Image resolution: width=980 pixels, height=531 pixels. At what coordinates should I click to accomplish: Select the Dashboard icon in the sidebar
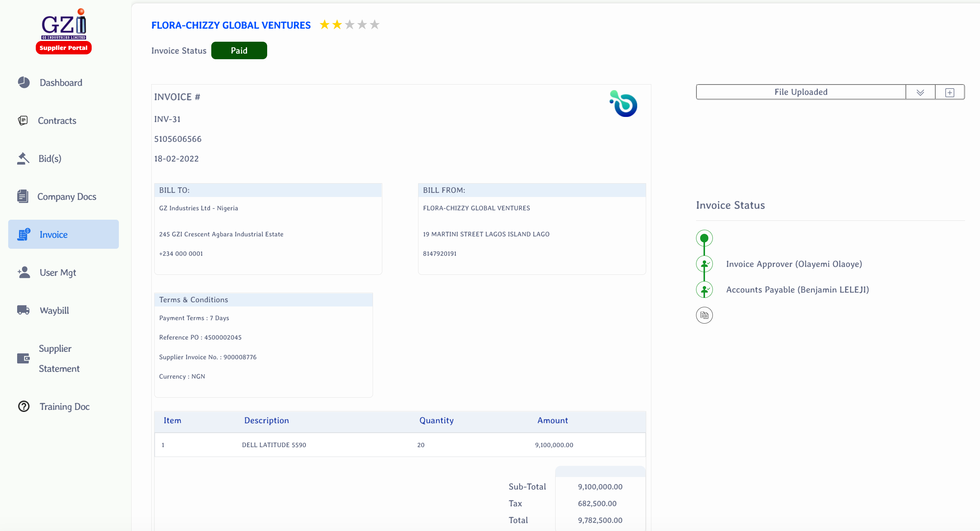click(x=23, y=82)
